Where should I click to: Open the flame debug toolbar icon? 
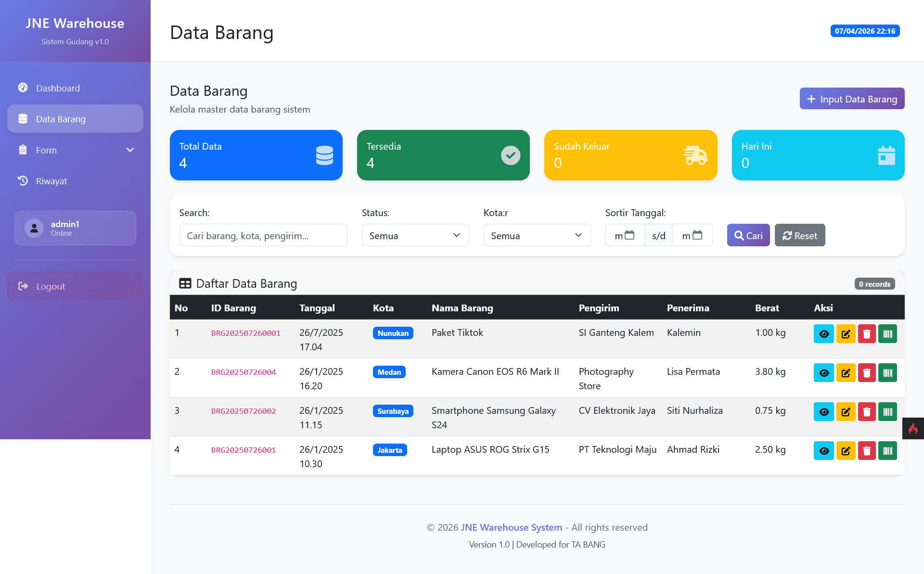coord(913,428)
